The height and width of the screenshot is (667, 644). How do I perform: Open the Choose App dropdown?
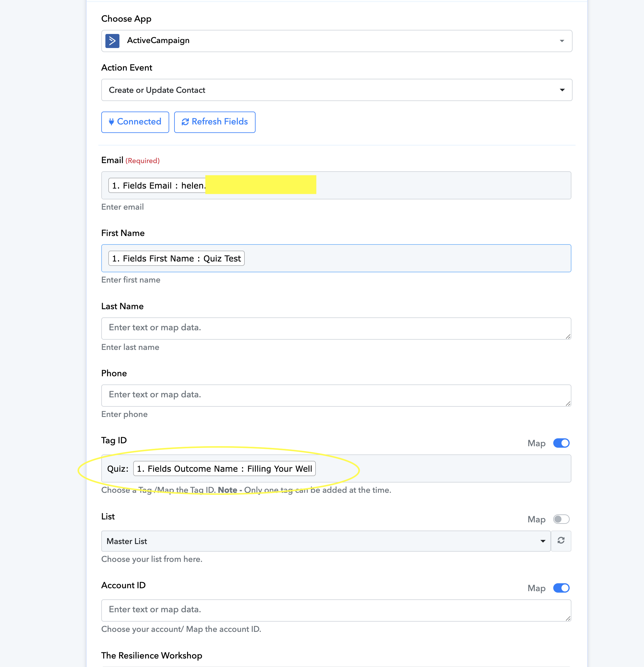(x=337, y=41)
